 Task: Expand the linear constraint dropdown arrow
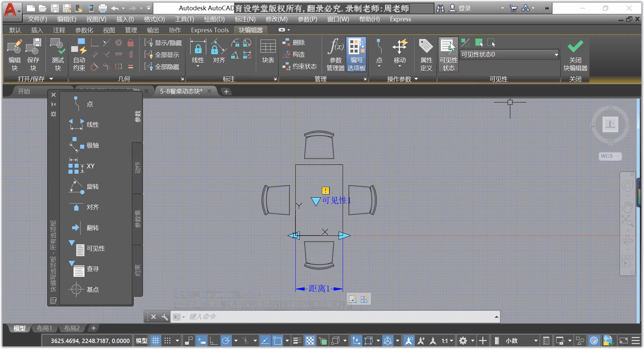pos(198,66)
